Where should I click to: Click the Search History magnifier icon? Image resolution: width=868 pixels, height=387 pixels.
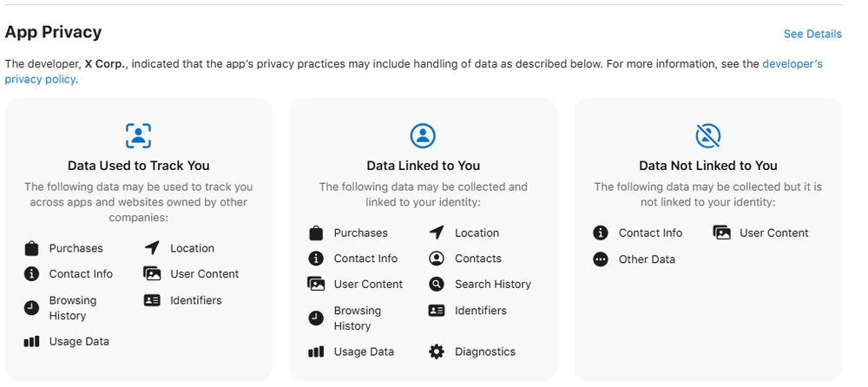(437, 284)
